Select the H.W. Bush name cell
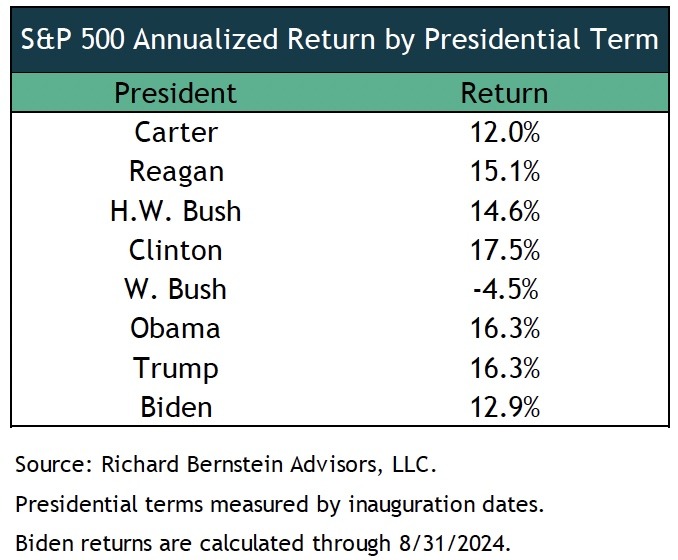Screen dimensions: 678x560 (175, 211)
